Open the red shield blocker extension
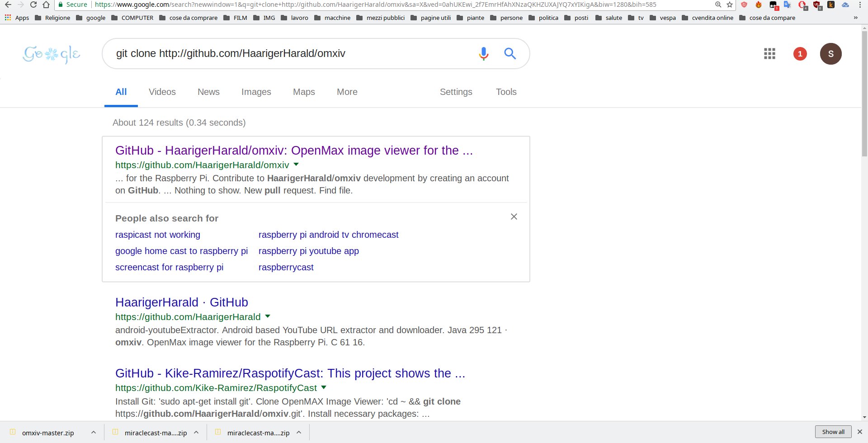Screen dimensions: 868x443 (x=744, y=5)
